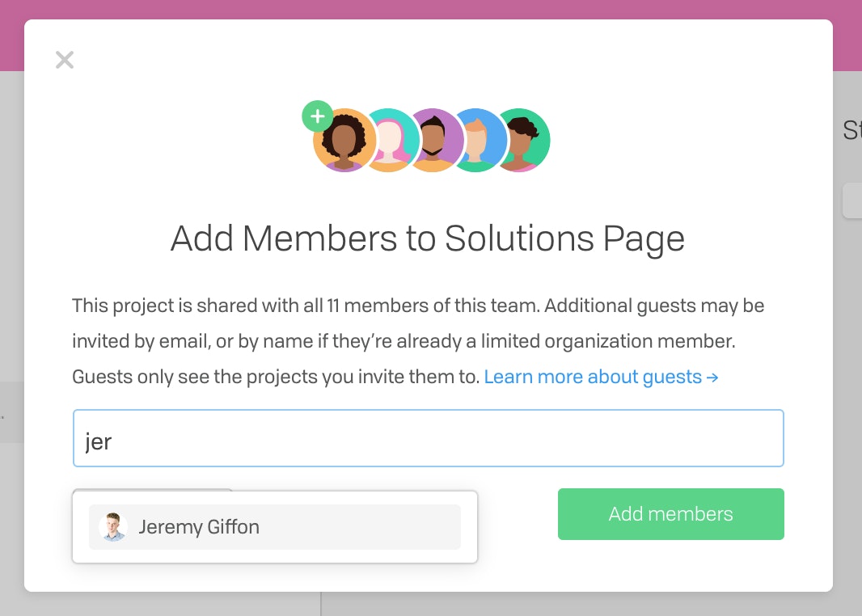Click the highlighted gray row at left edge
Screen dimensions: 862x616
[11, 412]
